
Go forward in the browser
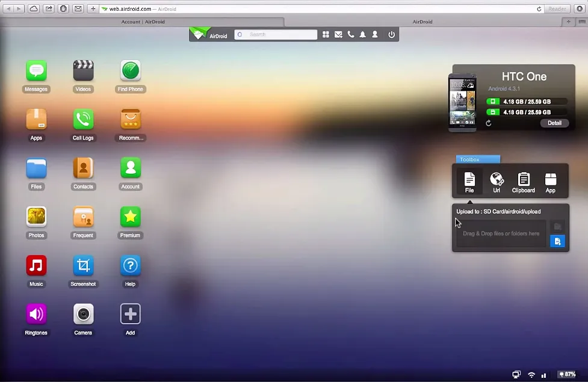(x=19, y=8)
